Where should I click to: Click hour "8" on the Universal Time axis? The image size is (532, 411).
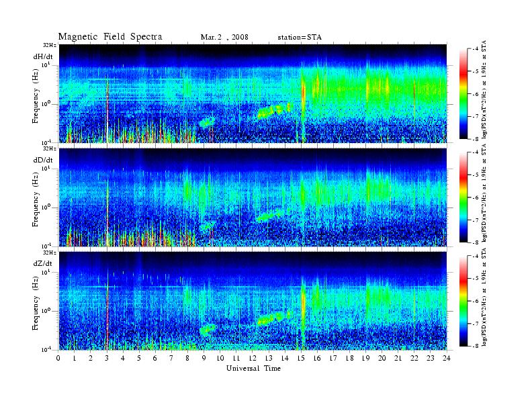(x=187, y=358)
